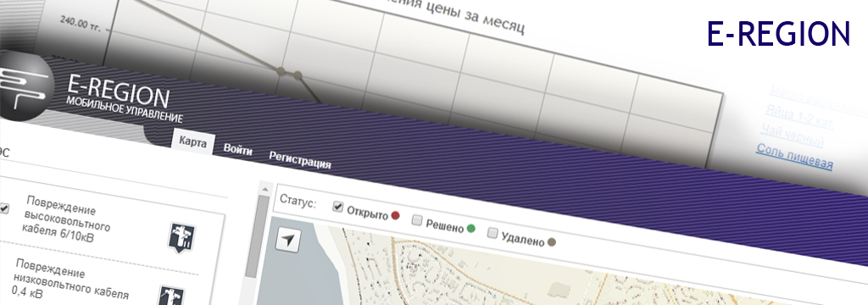Uncheck the Открыто status checkbox
The width and height of the screenshot is (868, 305).
pos(337,207)
